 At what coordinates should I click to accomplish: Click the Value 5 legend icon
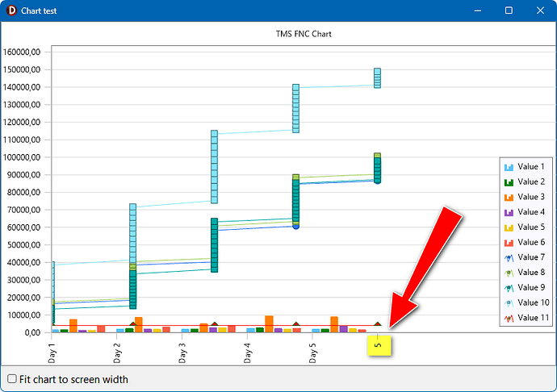[509, 227]
